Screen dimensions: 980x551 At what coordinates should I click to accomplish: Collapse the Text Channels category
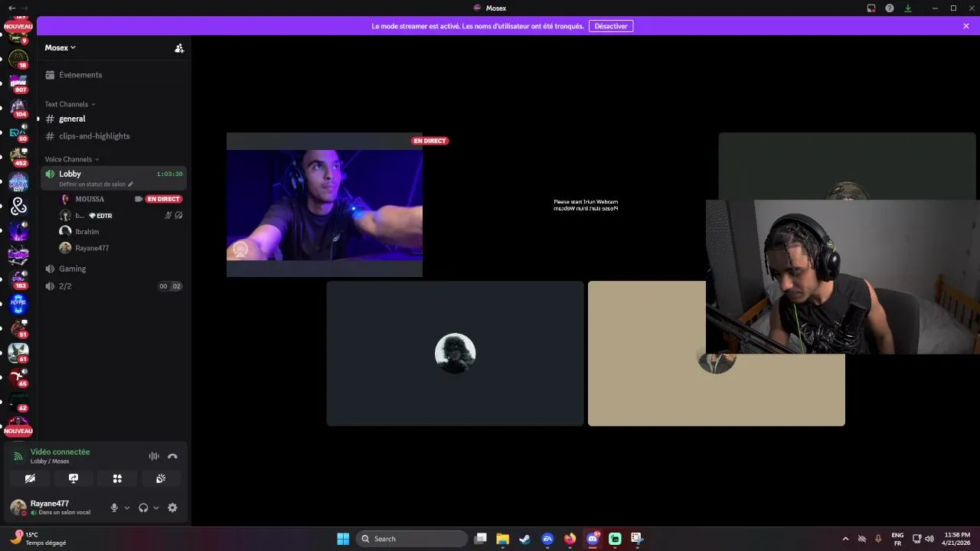click(70, 104)
